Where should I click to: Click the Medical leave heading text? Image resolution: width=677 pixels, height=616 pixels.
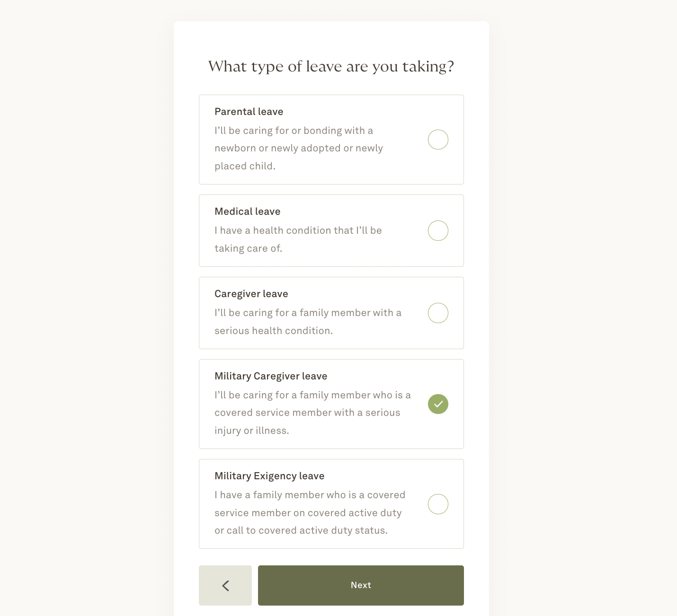(248, 211)
